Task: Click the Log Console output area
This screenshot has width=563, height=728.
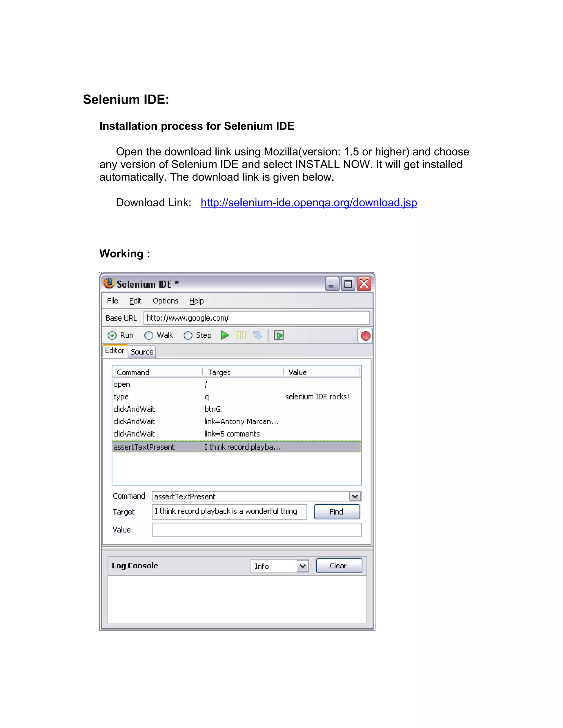Action: click(237, 599)
